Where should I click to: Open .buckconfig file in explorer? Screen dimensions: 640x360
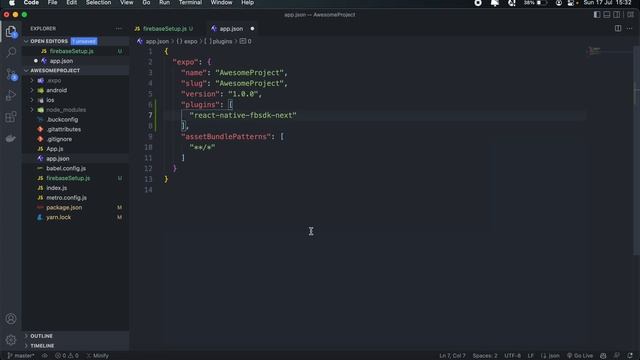[76, 120]
